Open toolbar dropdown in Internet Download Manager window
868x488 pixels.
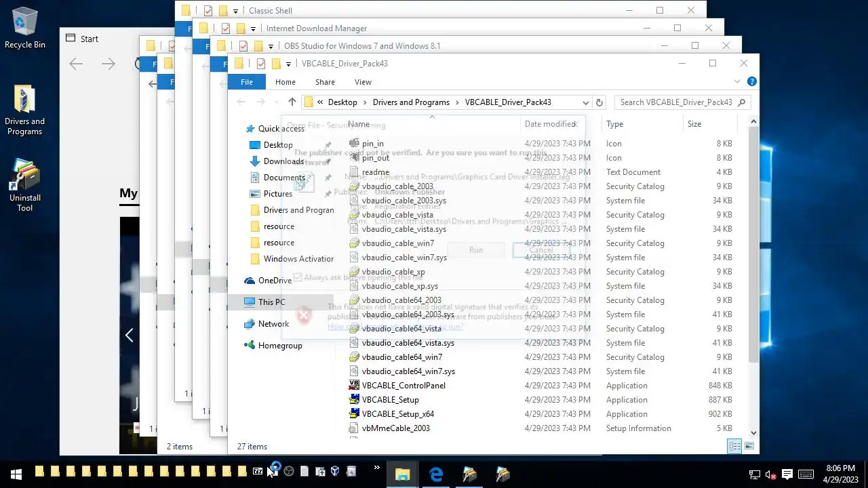(253, 28)
